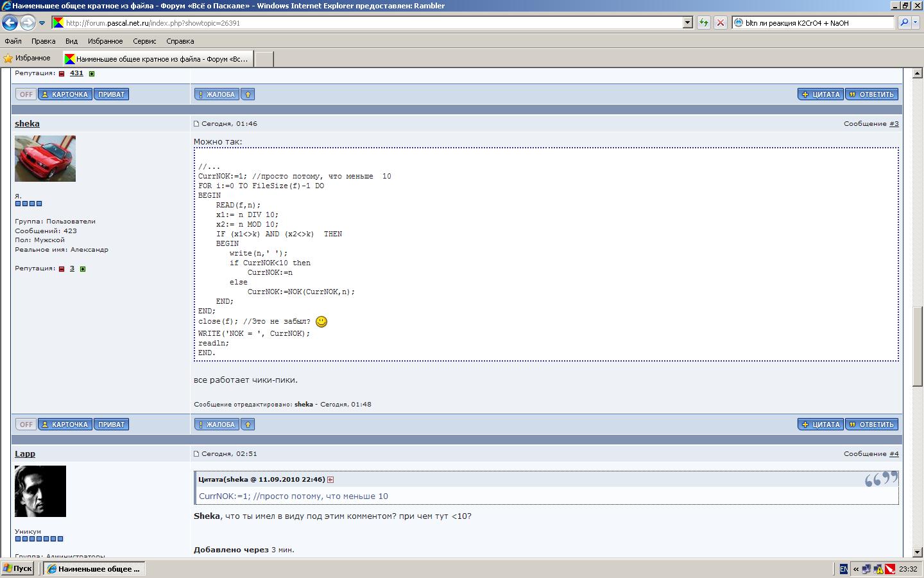The height and width of the screenshot is (578, 924).
Task: Open the Сервис menu
Action: [x=144, y=41]
